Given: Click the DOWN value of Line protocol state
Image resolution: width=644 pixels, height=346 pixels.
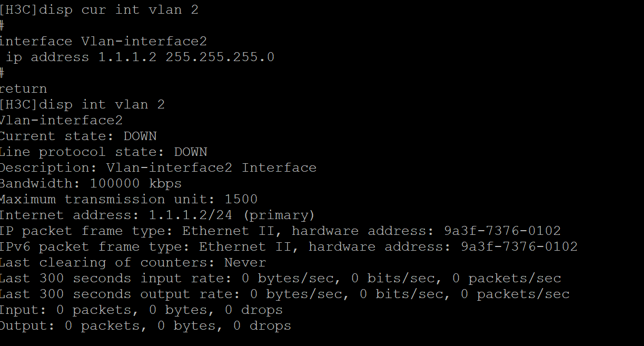Looking at the screenshot, I should (191, 152).
